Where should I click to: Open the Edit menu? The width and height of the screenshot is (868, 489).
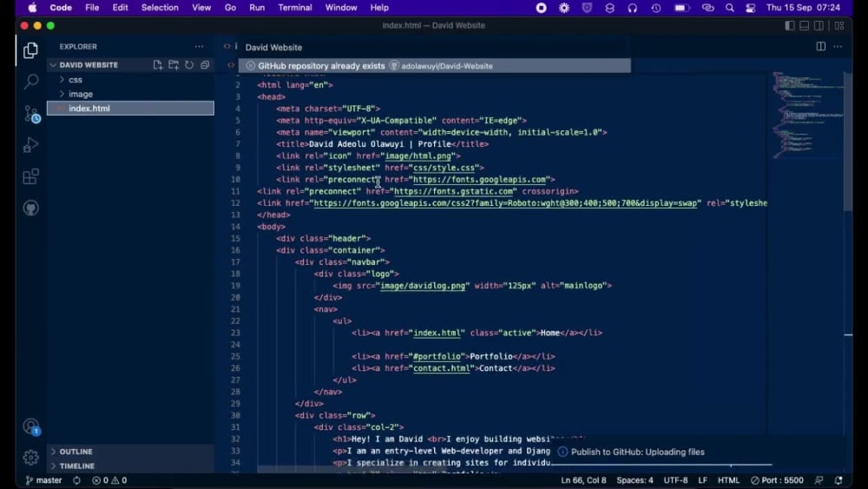[120, 8]
